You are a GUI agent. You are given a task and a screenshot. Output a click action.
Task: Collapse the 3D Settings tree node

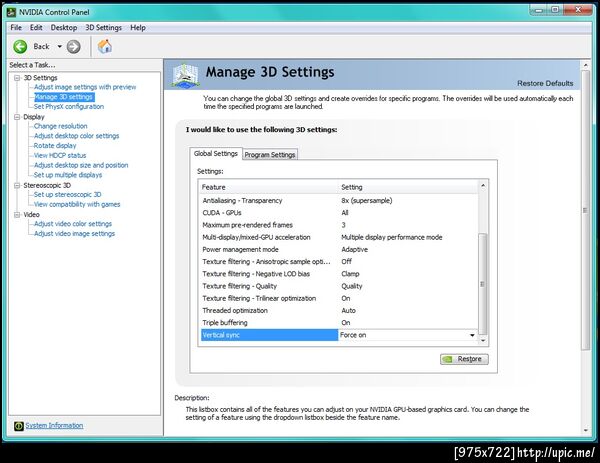tap(17, 78)
